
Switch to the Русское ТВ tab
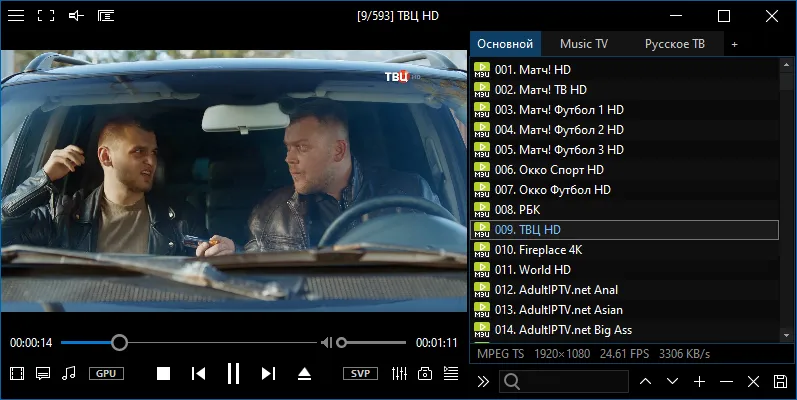tap(675, 44)
